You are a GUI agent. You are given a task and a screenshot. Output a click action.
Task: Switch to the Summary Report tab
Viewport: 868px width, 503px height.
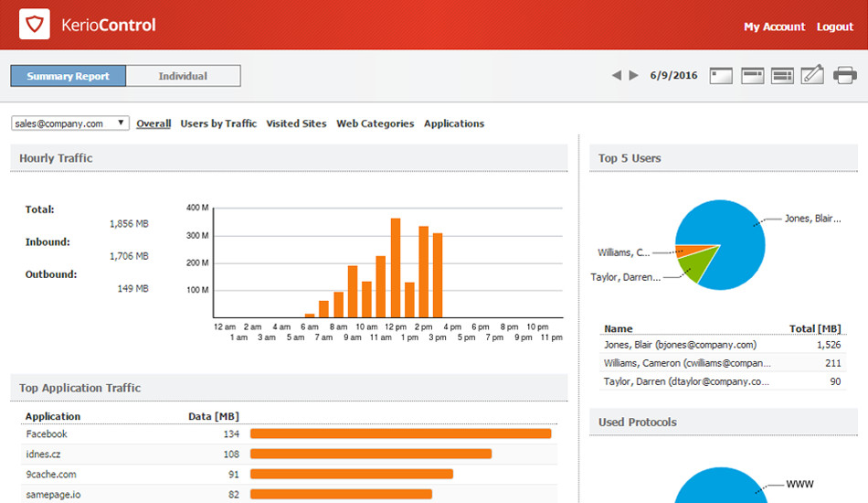click(x=69, y=76)
